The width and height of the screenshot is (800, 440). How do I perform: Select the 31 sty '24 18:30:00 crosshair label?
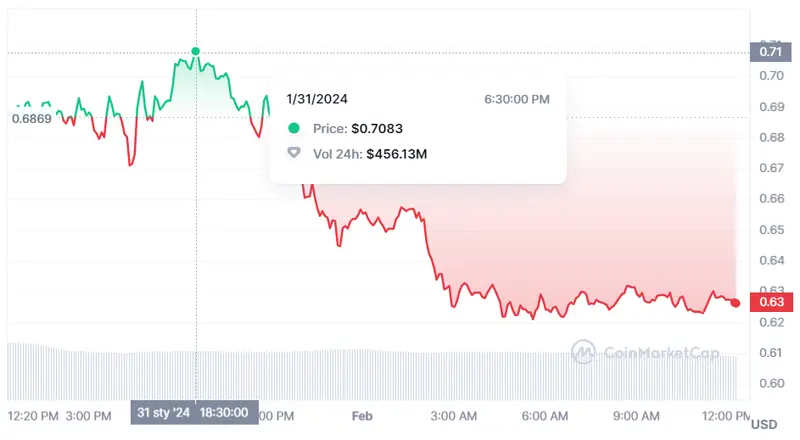[x=196, y=414]
